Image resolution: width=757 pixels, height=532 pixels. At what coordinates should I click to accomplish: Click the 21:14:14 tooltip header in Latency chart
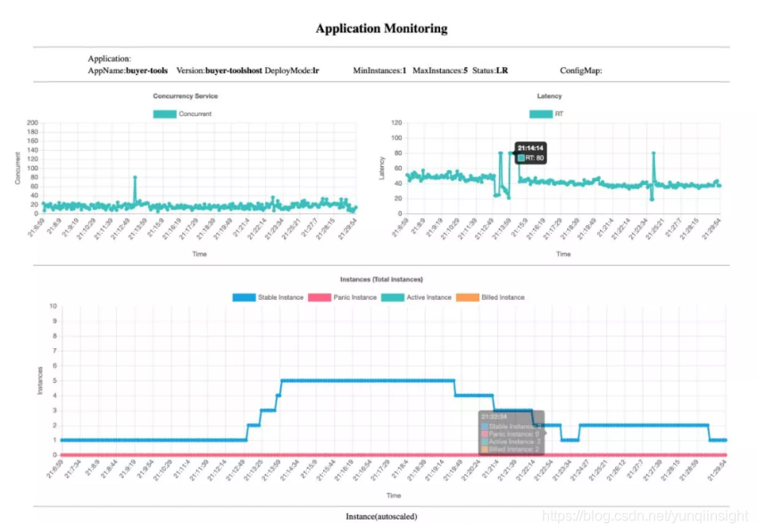coord(530,148)
